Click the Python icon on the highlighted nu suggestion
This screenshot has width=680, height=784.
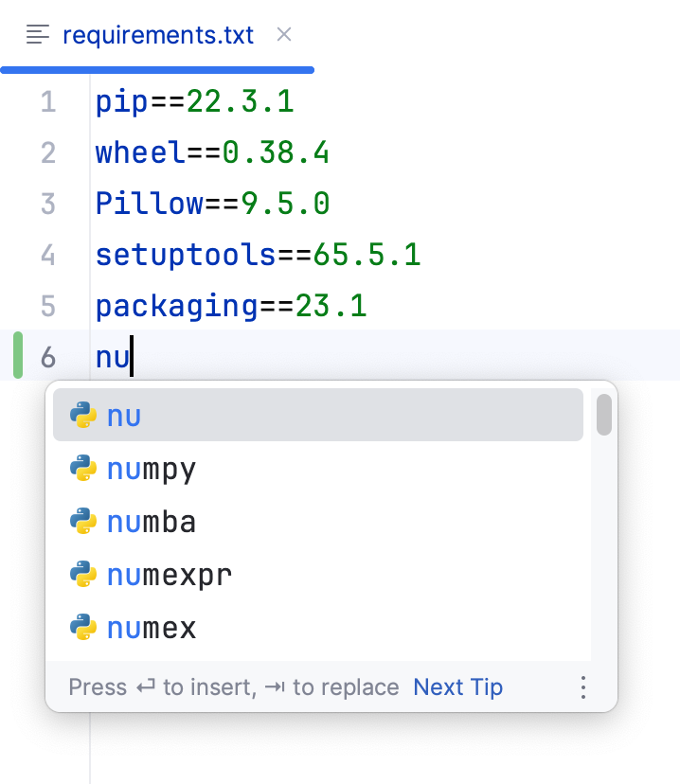tap(84, 415)
